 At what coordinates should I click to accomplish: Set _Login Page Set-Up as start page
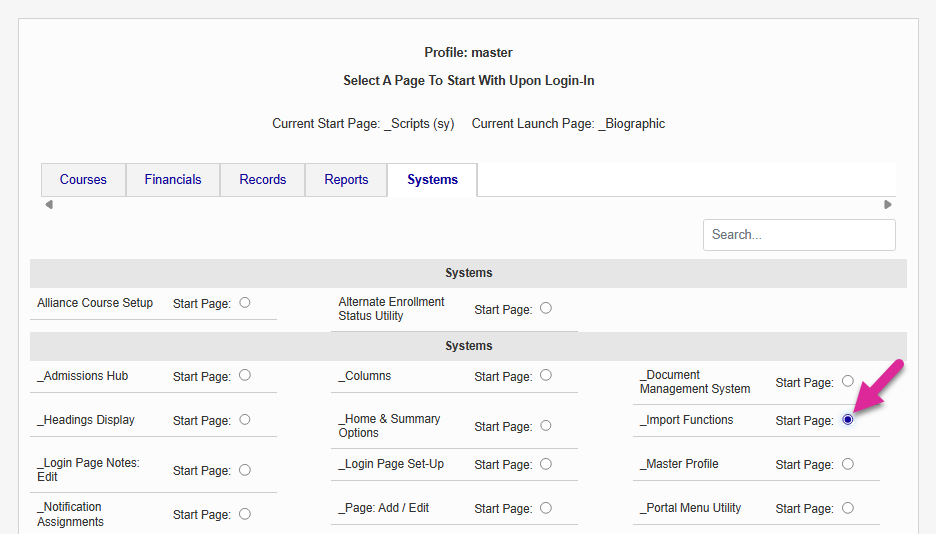546,464
